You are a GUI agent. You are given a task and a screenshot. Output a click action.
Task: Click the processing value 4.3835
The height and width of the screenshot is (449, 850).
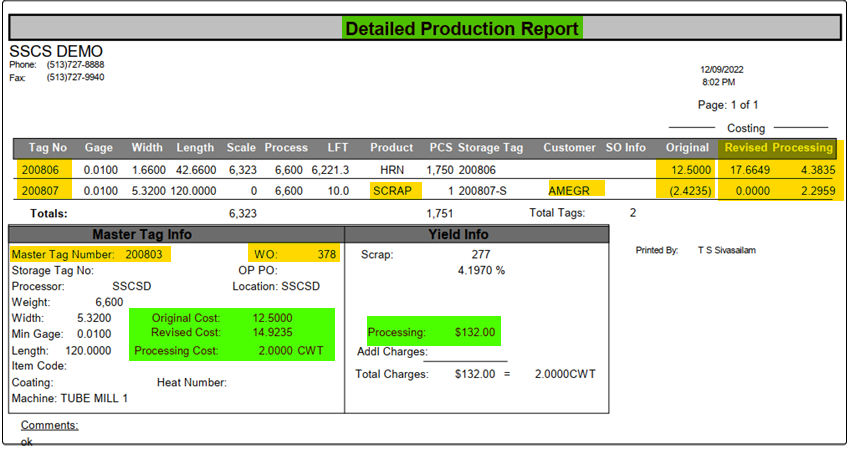pos(818,170)
